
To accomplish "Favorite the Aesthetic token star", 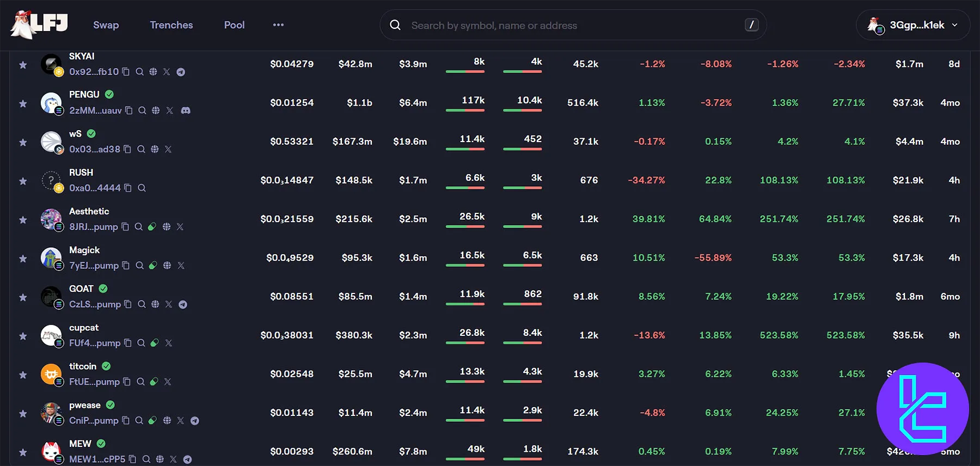I will tap(23, 220).
